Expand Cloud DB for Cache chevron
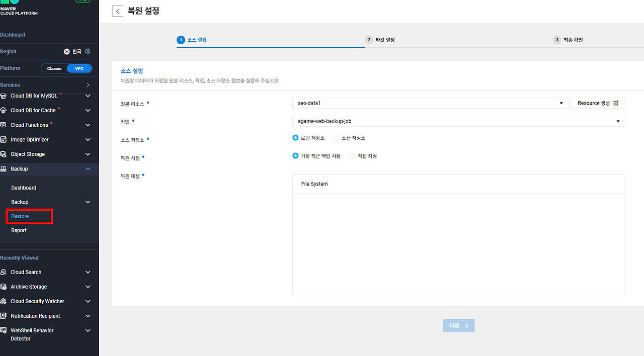644x356 pixels. 88,110
